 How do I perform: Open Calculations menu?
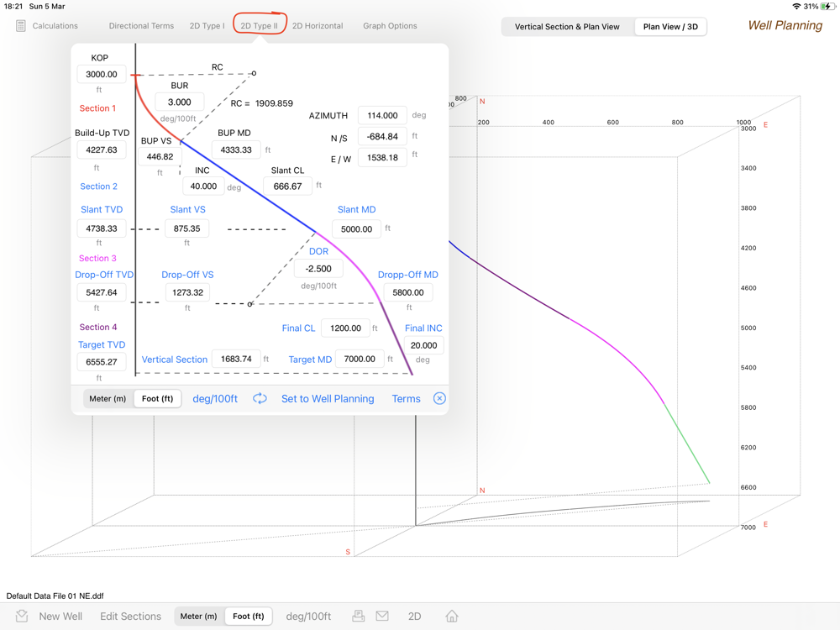[55, 26]
